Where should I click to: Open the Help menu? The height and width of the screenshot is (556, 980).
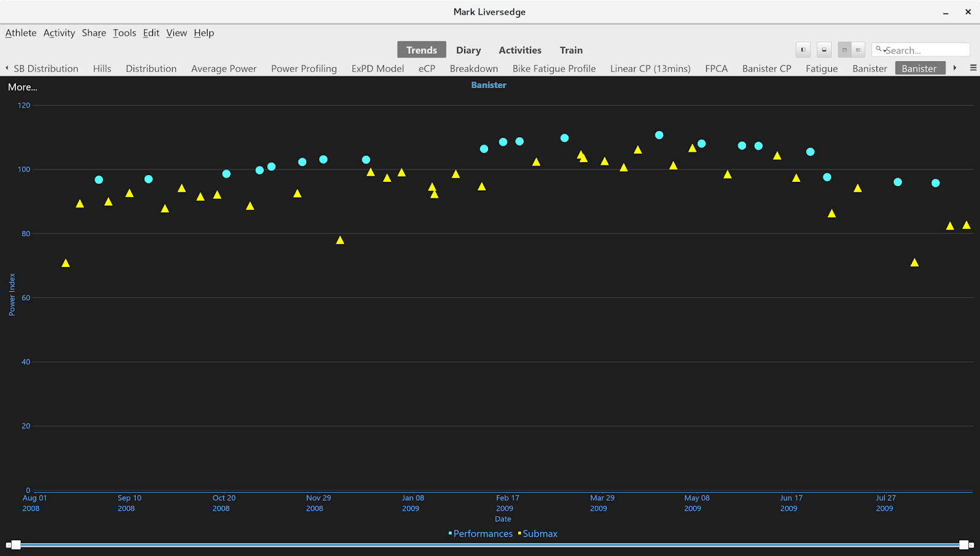pos(204,33)
